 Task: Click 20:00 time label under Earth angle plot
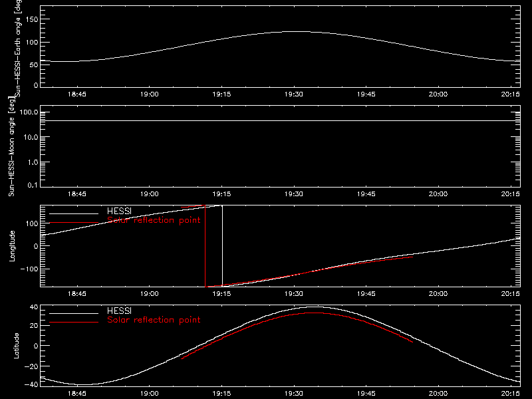tap(438, 94)
